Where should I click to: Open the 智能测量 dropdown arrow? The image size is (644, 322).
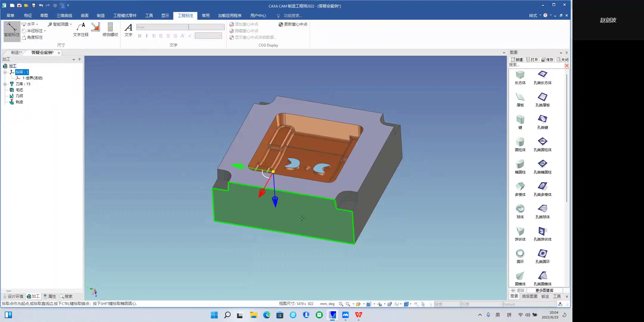(x=71, y=24)
